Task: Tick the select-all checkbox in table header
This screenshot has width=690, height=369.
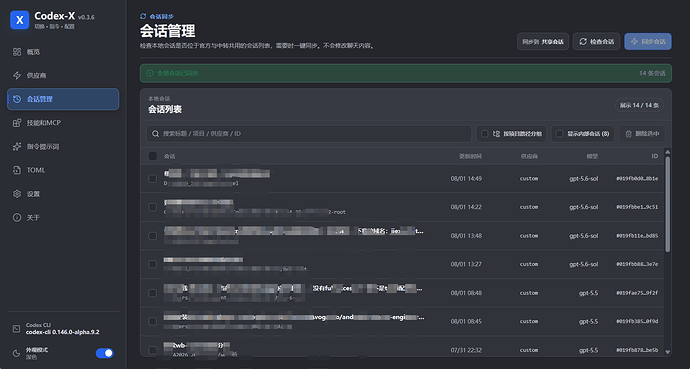Action: point(153,156)
